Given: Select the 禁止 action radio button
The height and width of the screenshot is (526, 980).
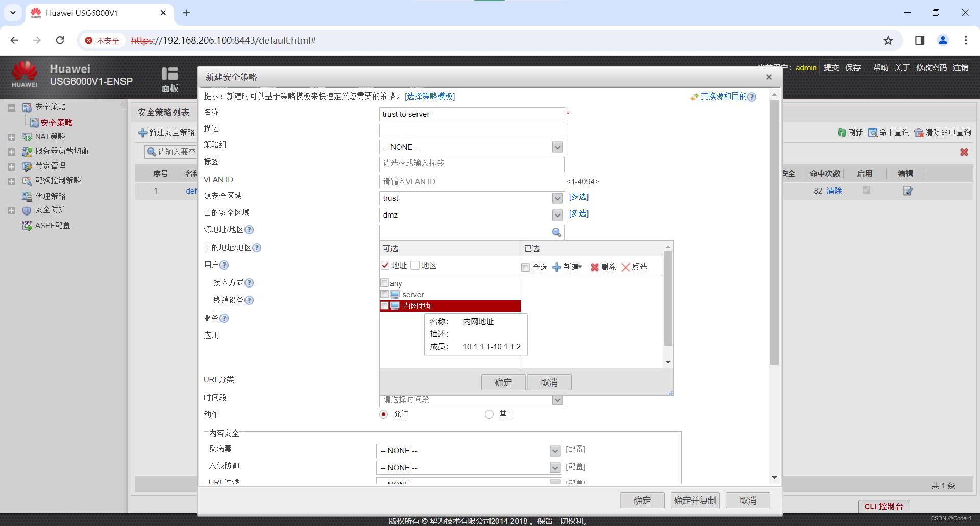Looking at the screenshot, I should 489,414.
